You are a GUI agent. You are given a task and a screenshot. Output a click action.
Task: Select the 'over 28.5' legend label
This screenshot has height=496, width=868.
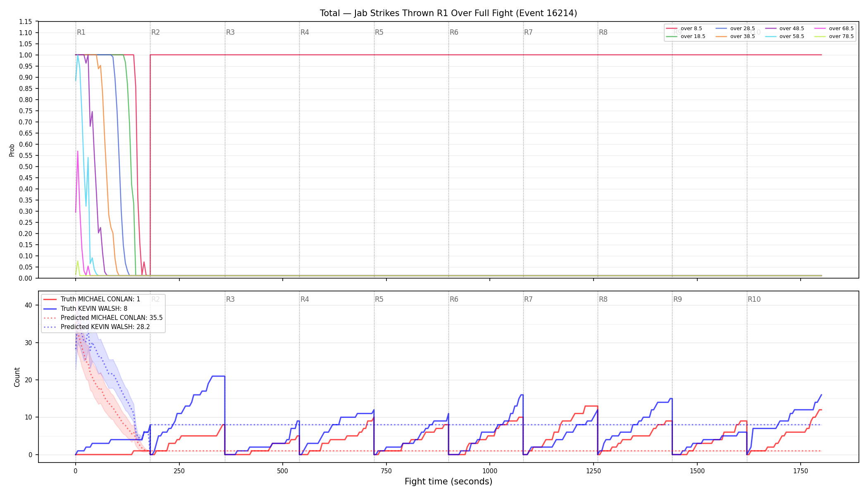coord(743,29)
